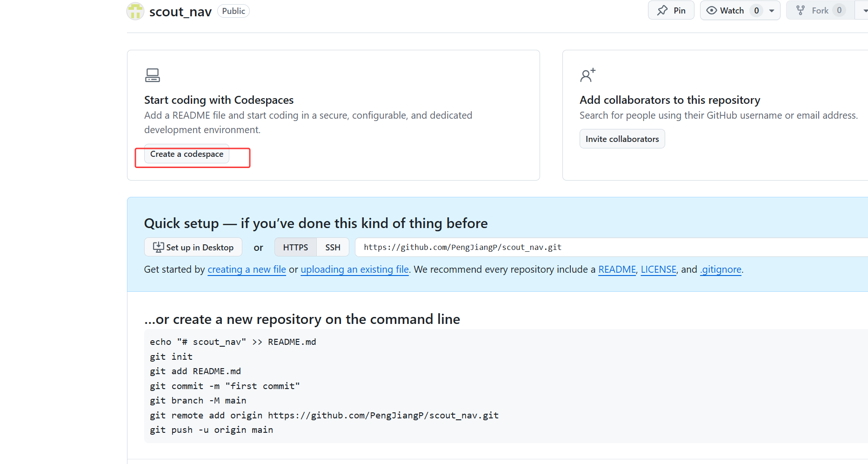
Task: Open the Watch options dropdown arrow
Action: tap(772, 10)
